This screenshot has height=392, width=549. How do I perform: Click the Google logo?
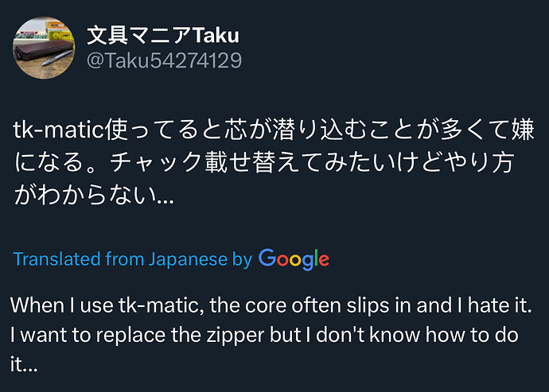pyautogui.click(x=294, y=258)
